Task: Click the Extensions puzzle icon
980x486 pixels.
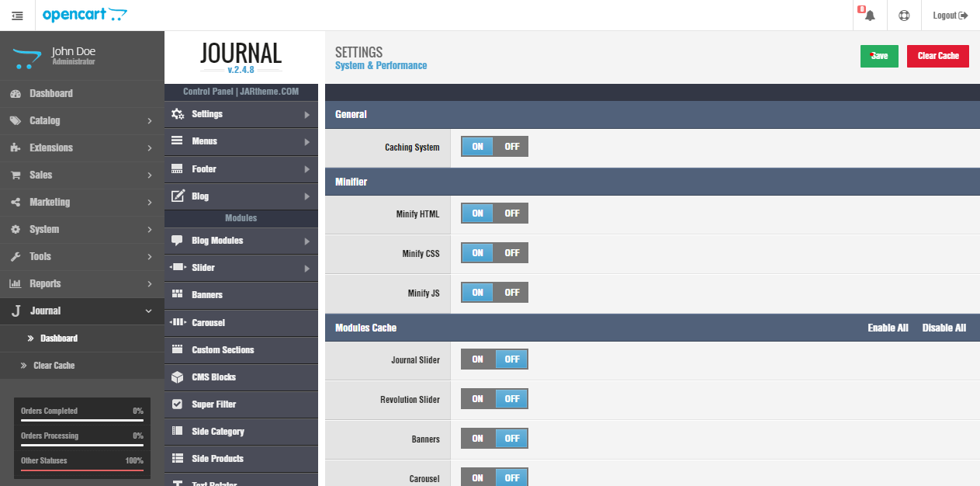Action: point(16,148)
